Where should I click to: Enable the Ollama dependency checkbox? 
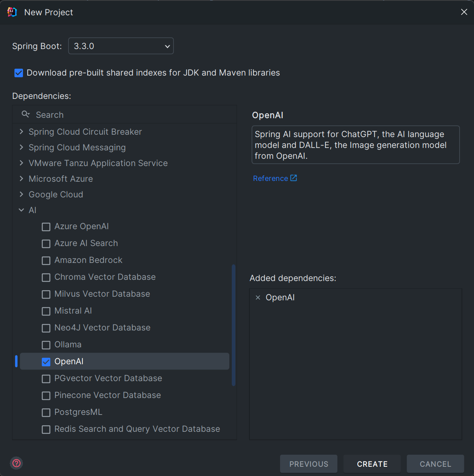[x=46, y=345]
